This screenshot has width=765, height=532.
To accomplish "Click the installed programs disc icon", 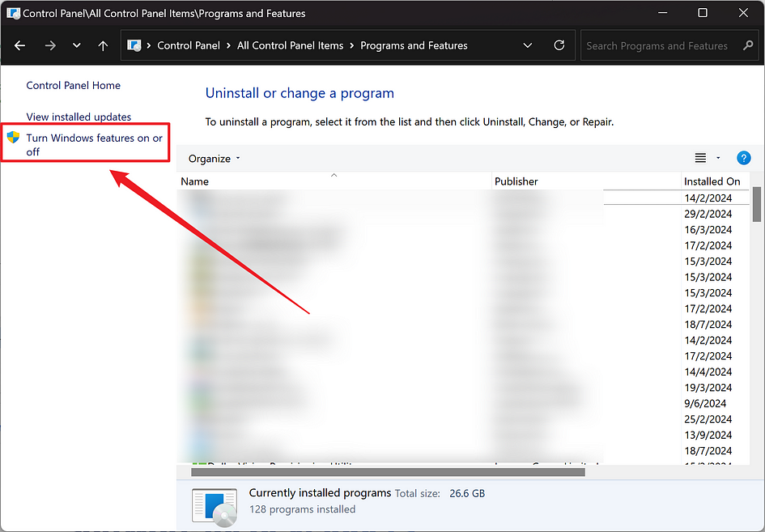I will pyautogui.click(x=215, y=507).
